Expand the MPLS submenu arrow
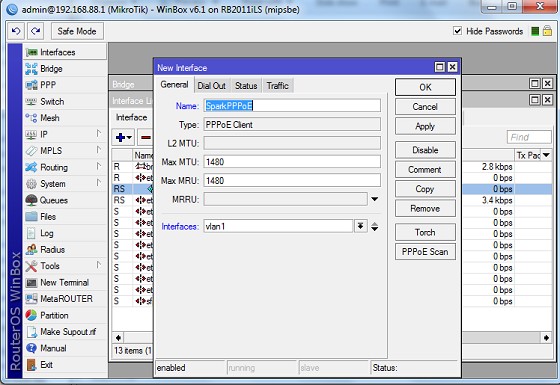 pyautogui.click(x=99, y=150)
